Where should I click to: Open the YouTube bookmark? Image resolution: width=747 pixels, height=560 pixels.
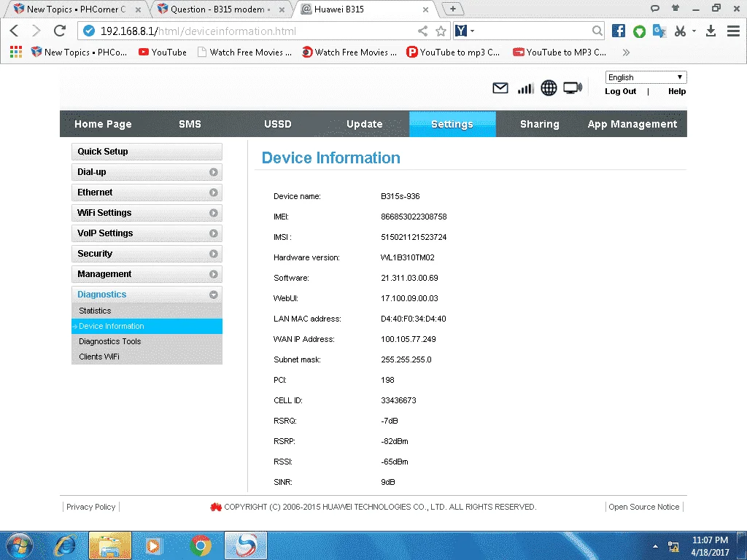point(163,52)
